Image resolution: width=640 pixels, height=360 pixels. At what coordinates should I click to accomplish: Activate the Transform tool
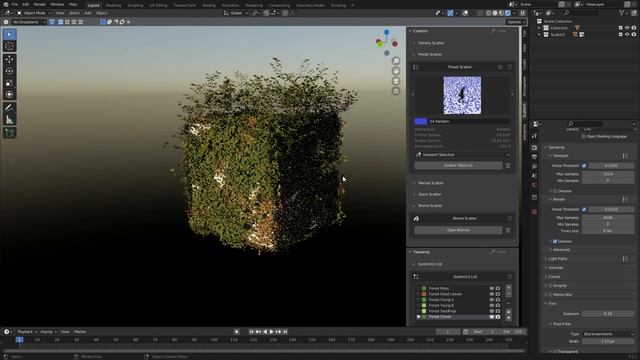[9, 95]
